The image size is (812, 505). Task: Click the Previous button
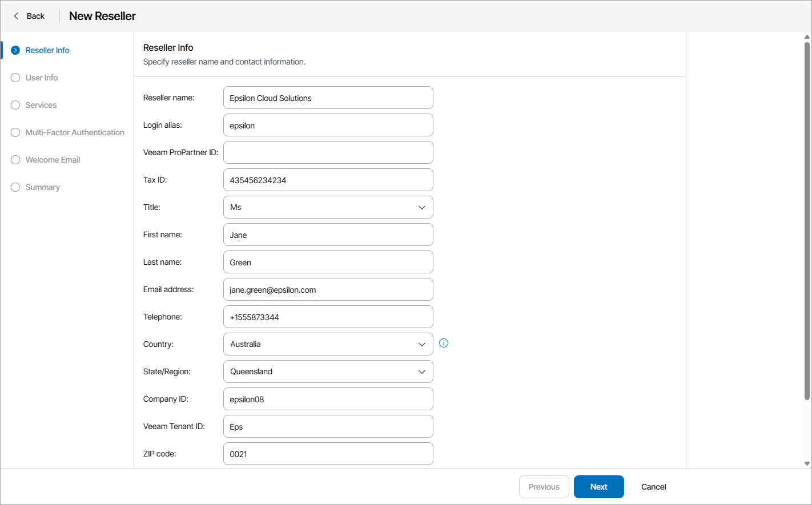544,487
